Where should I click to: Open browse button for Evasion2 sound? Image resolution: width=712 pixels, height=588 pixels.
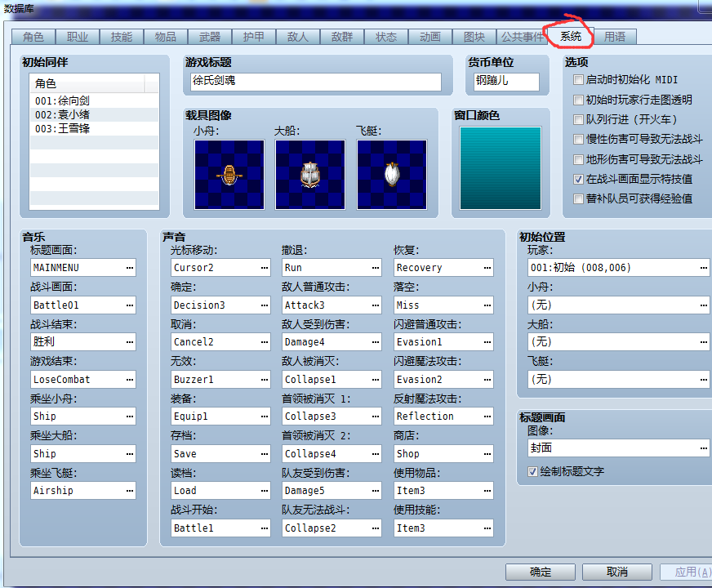pos(487,379)
